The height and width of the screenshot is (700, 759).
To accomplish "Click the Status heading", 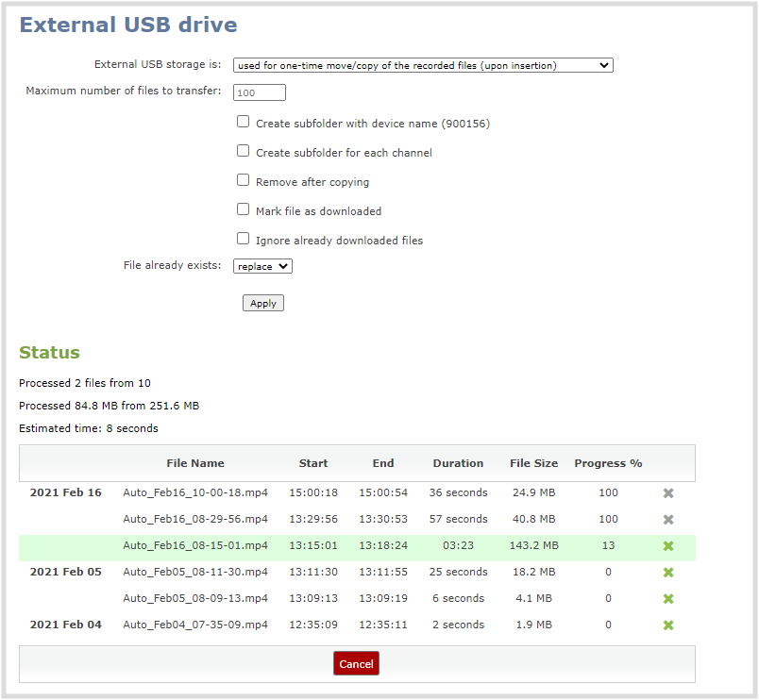I will [49, 352].
